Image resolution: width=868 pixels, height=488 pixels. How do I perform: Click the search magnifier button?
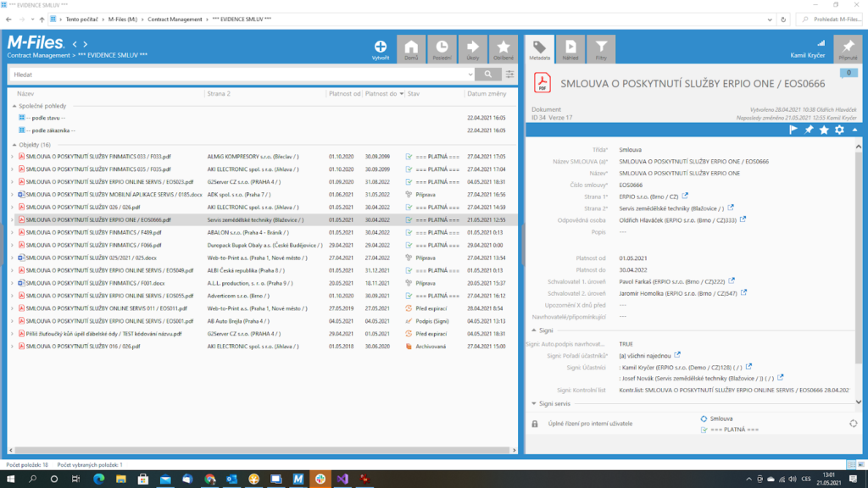[x=488, y=75]
